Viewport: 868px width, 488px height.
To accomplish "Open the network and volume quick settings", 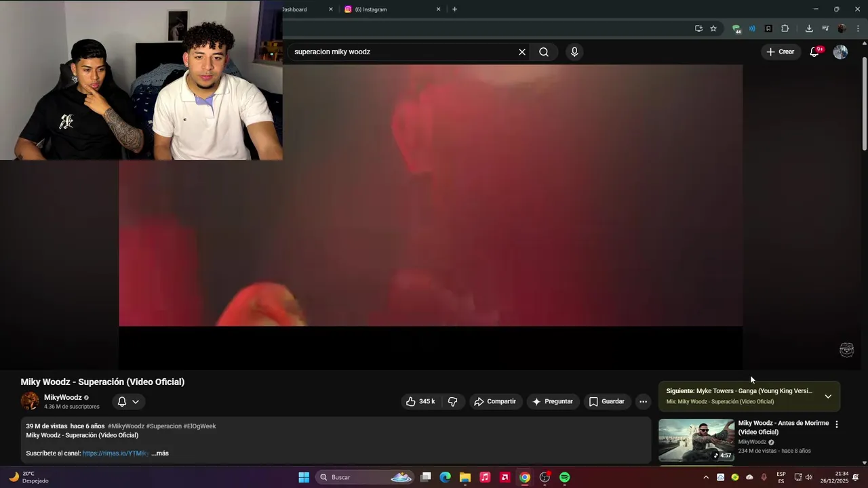I will coord(804,477).
